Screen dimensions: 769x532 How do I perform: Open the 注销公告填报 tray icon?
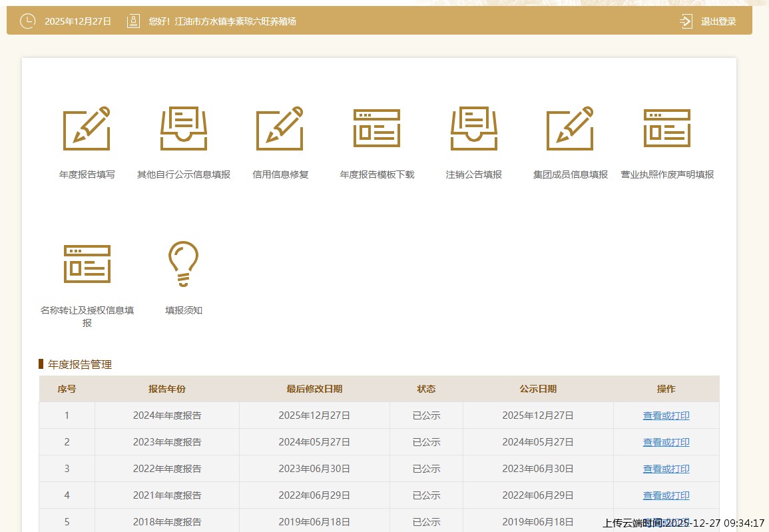coord(473,129)
